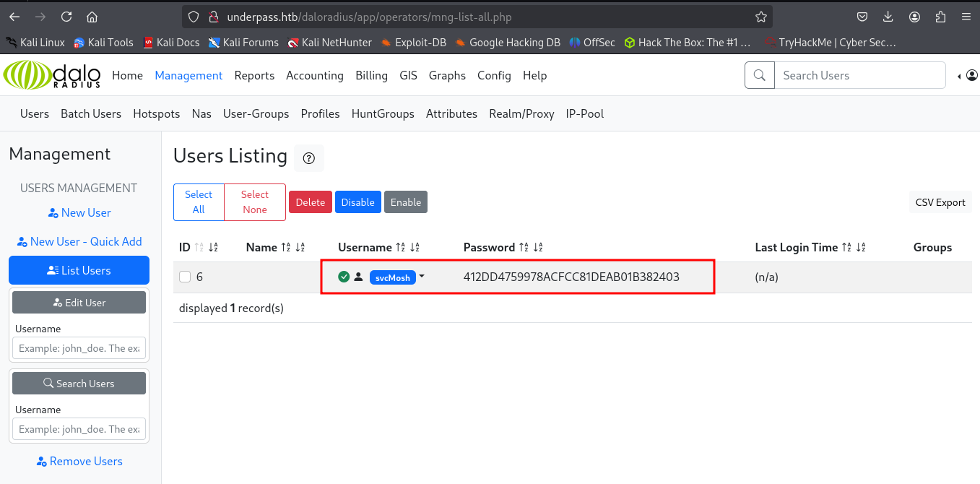
Task: Click the operator account icon at top right
Action: click(x=971, y=75)
